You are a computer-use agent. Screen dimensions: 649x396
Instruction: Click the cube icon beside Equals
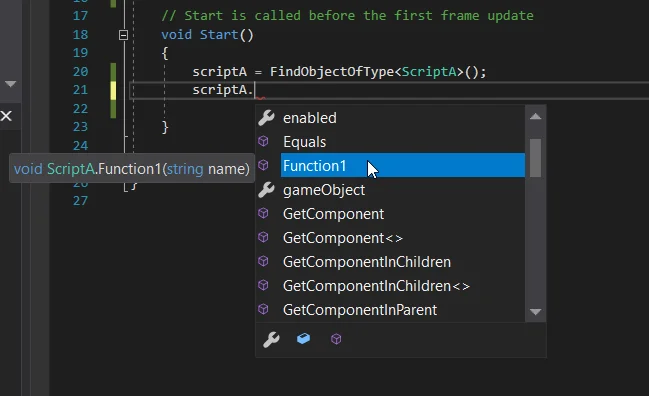pyautogui.click(x=263, y=142)
